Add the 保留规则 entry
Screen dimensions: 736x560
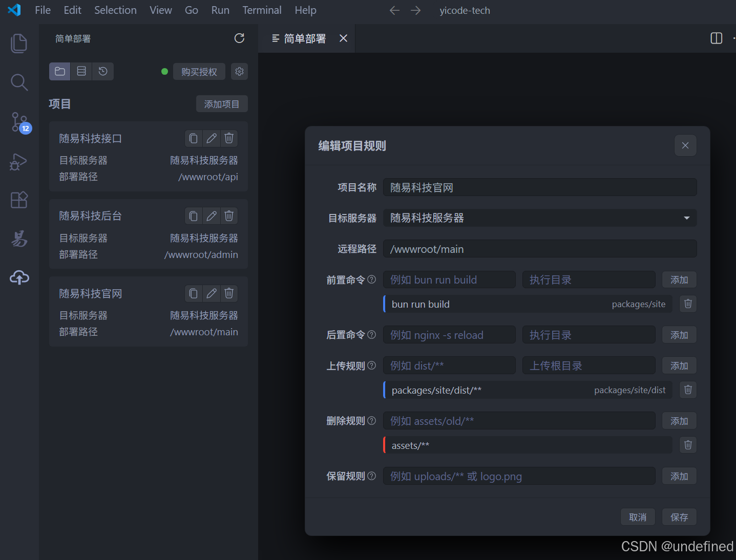[679, 476]
